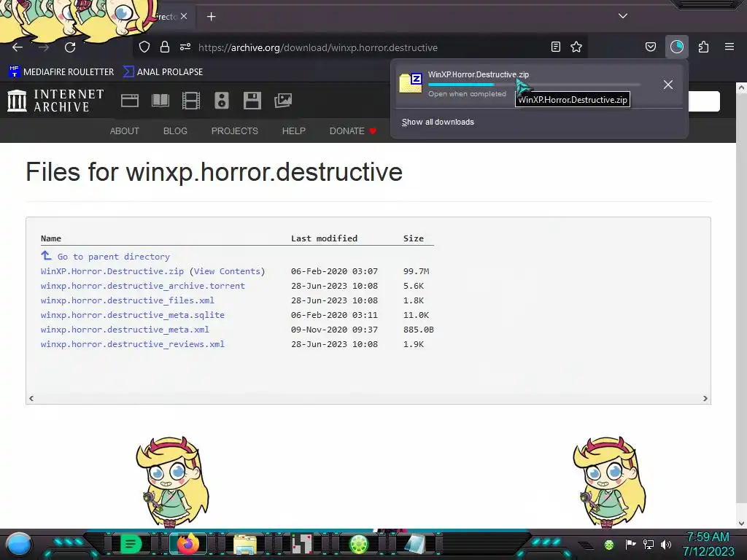Open the site permissions icon in address bar
Screen dimensions: 747x560
click(185, 47)
